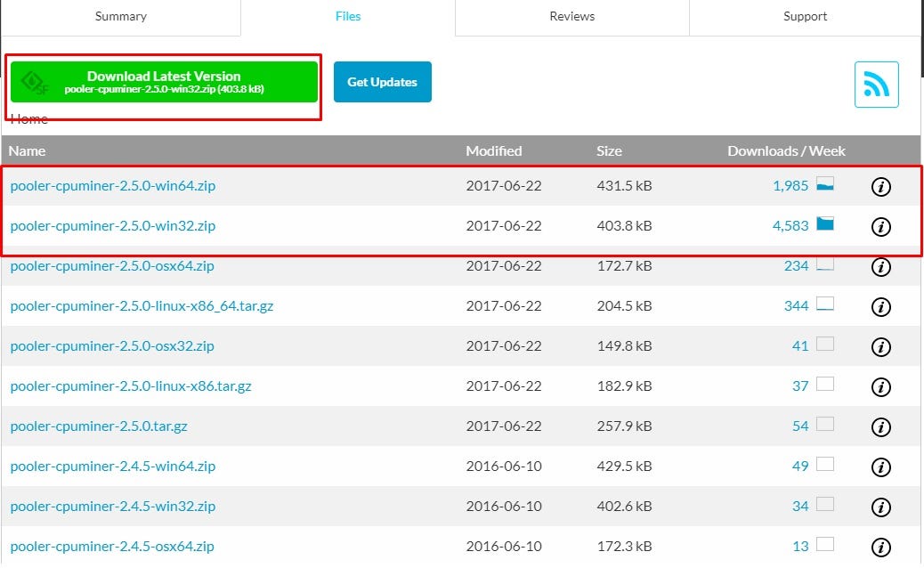Image resolution: width=924 pixels, height=568 pixels.
Task: Click the download stats bar for 2.4.5-osx64.zip
Action: click(825, 545)
